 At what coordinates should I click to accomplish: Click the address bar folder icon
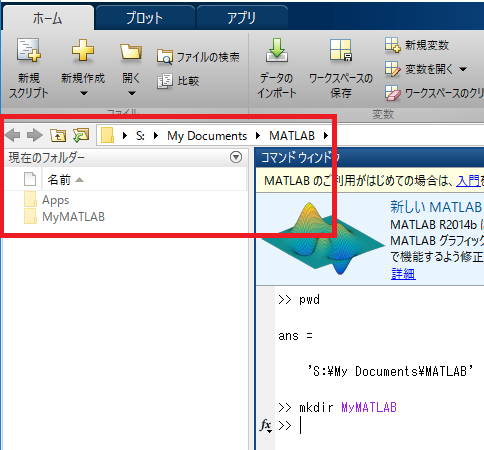point(107,136)
